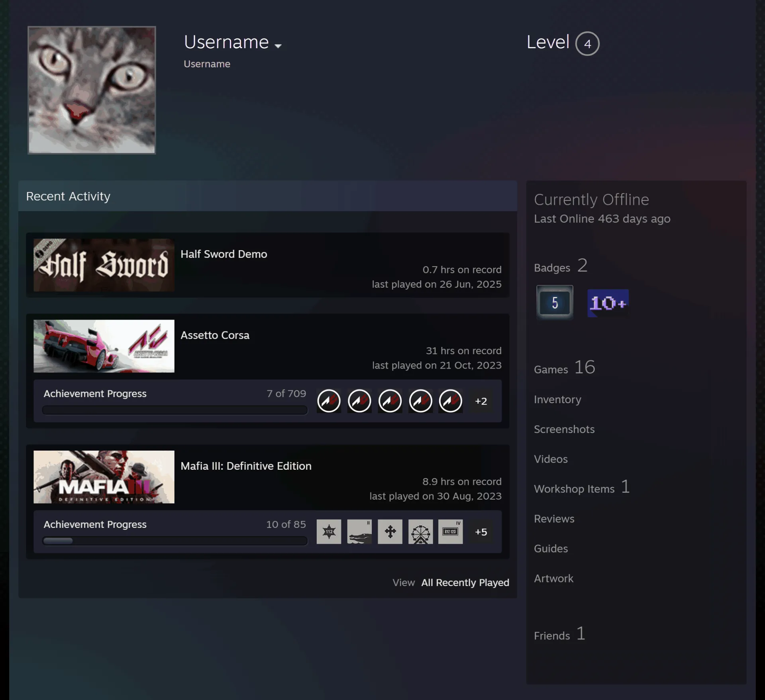
Task: Open the Screenshots link
Action: coord(564,429)
